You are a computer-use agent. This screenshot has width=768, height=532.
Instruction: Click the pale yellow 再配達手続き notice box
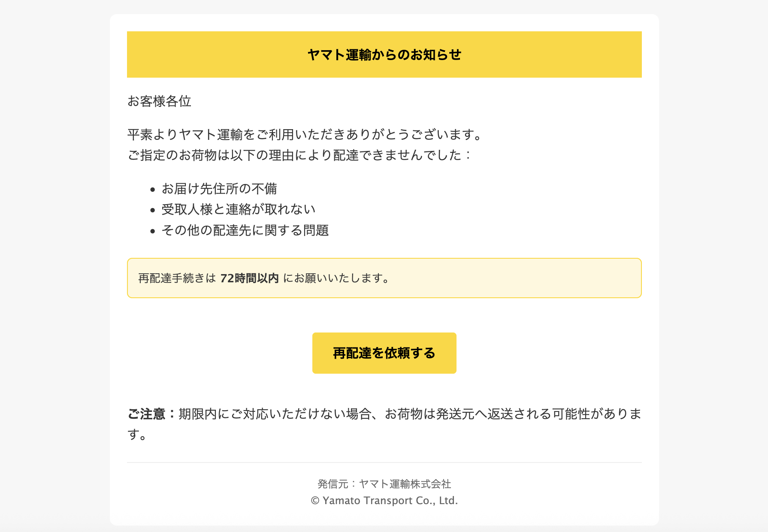[384, 278]
